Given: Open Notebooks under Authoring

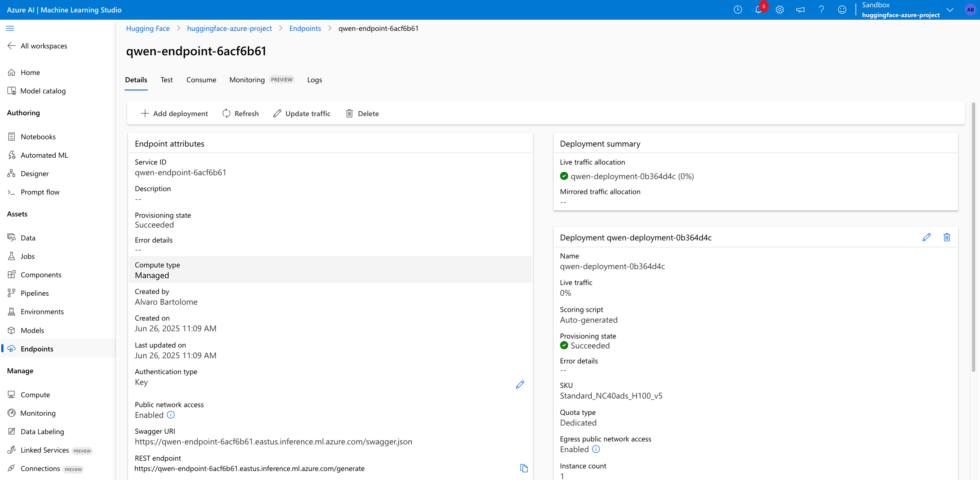Looking at the screenshot, I should tap(38, 136).
